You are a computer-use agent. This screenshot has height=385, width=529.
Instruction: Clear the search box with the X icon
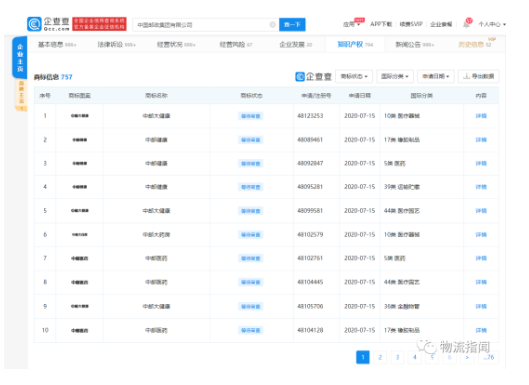273,25
